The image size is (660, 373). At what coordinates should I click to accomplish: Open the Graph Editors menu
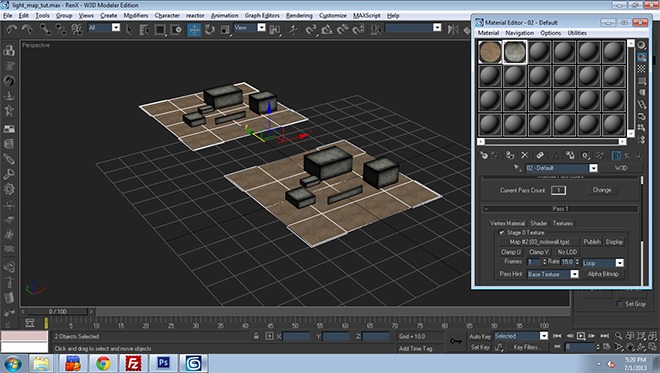262,16
